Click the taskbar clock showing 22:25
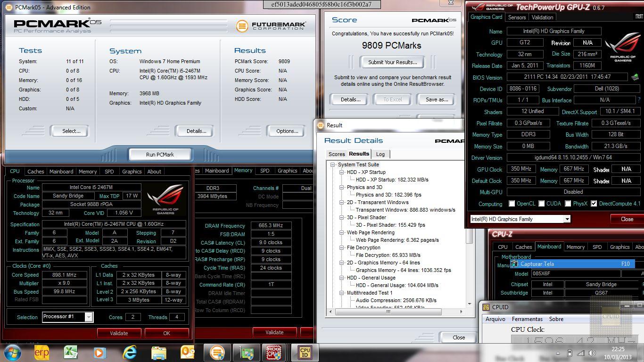Viewport: 644px width, 362px height. point(618,353)
